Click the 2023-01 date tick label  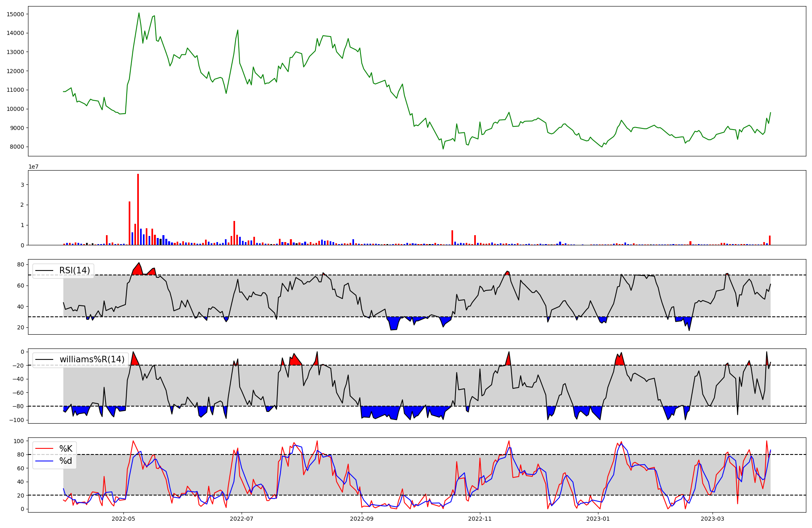tap(598, 519)
